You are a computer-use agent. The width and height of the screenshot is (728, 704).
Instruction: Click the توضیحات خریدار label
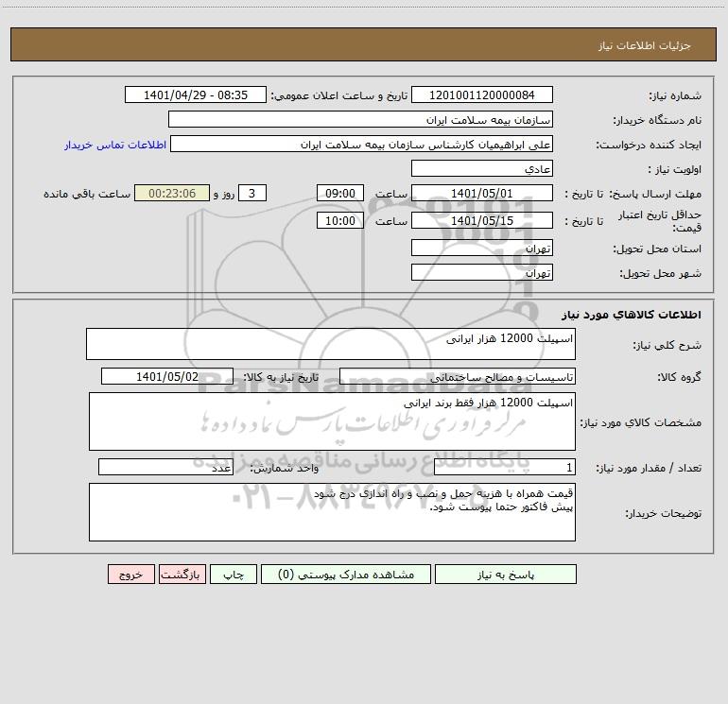(663, 514)
